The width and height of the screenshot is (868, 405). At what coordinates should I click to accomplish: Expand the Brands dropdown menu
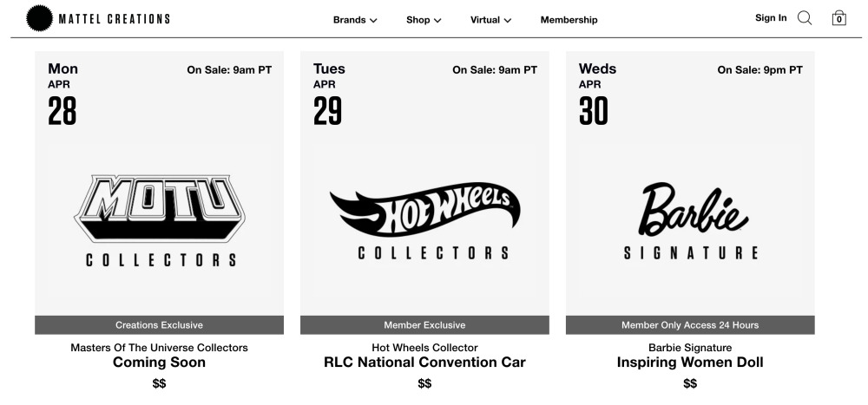355,20
